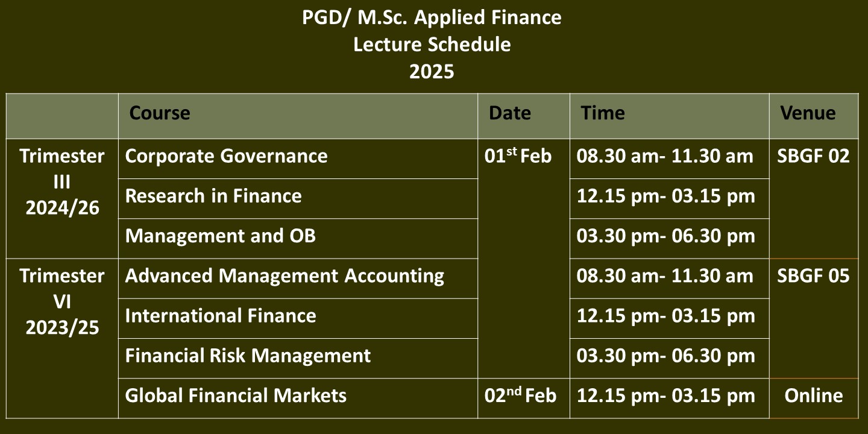Image resolution: width=868 pixels, height=434 pixels.
Task: Click the Global Financial Markets course
Action: pyautogui.click(x=298, y=398)
